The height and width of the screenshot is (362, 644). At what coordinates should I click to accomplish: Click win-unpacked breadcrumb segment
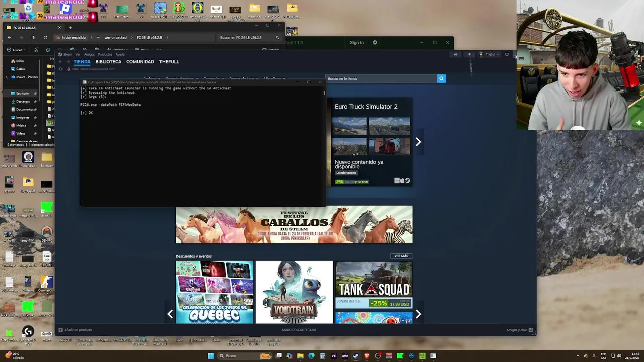(x=115, y=37)
